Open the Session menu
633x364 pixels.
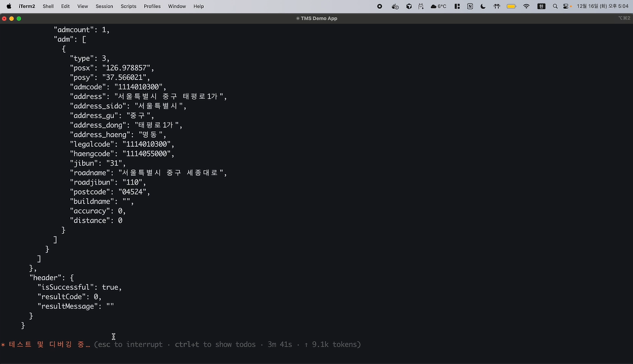pyautogui.click(x=104, y=6)
